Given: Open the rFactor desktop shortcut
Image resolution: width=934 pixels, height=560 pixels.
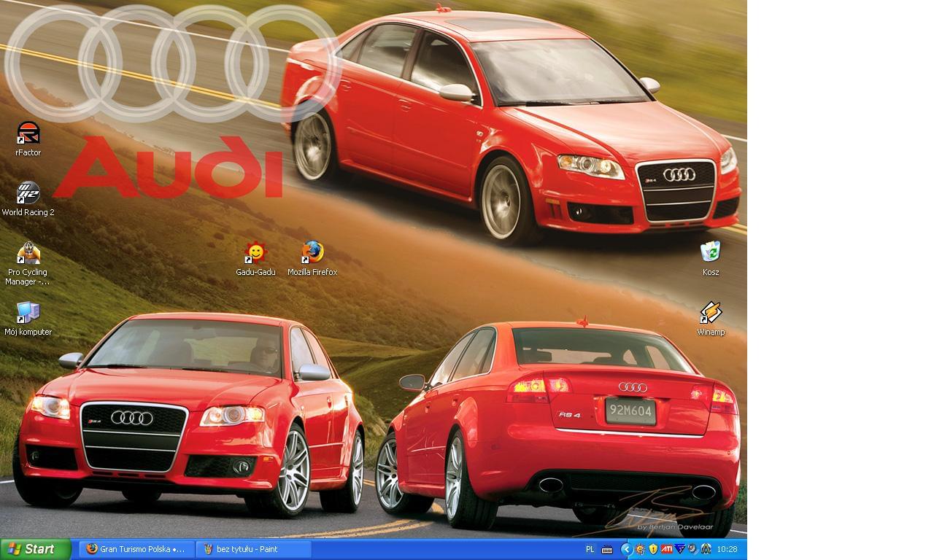Looking at the screenshot, I should click(28, 139).
